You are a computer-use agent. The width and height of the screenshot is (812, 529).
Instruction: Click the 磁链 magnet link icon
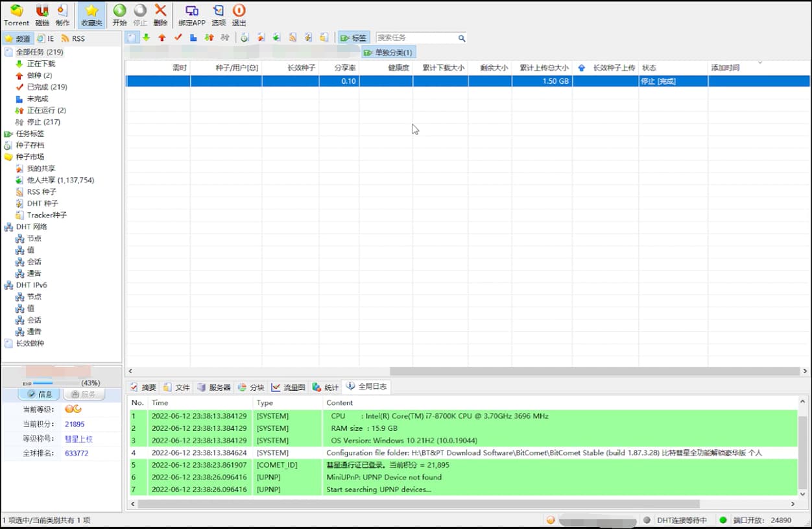click(42, 11)
